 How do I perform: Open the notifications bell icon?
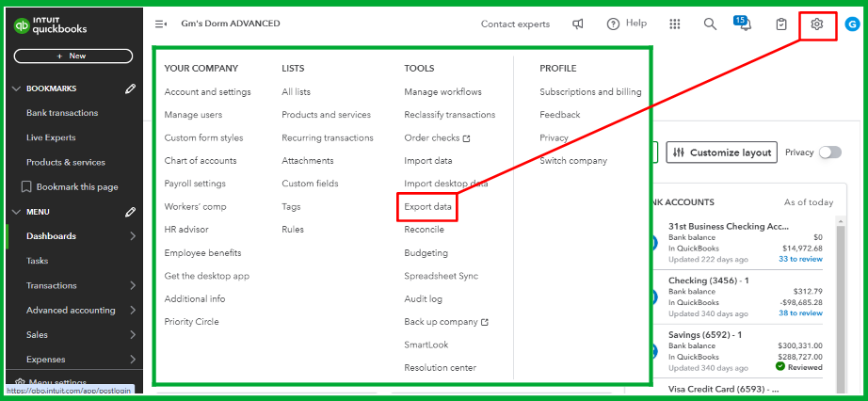point(745,24)
